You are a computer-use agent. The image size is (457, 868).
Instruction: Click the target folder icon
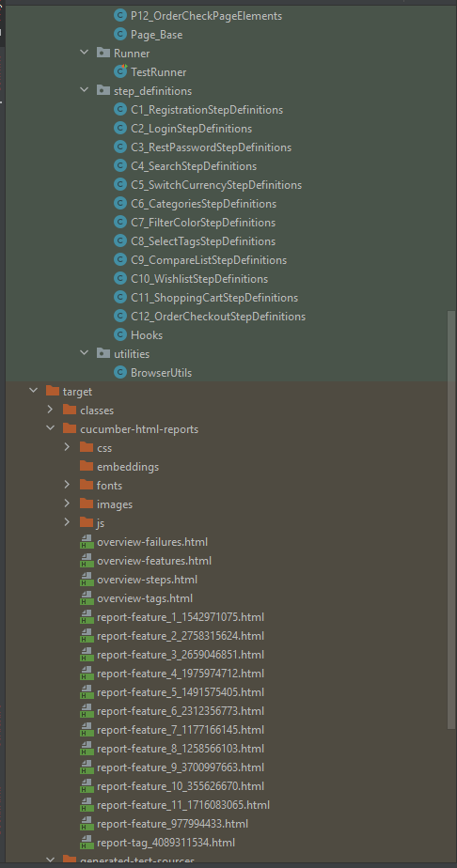click(x=53, y=391)
